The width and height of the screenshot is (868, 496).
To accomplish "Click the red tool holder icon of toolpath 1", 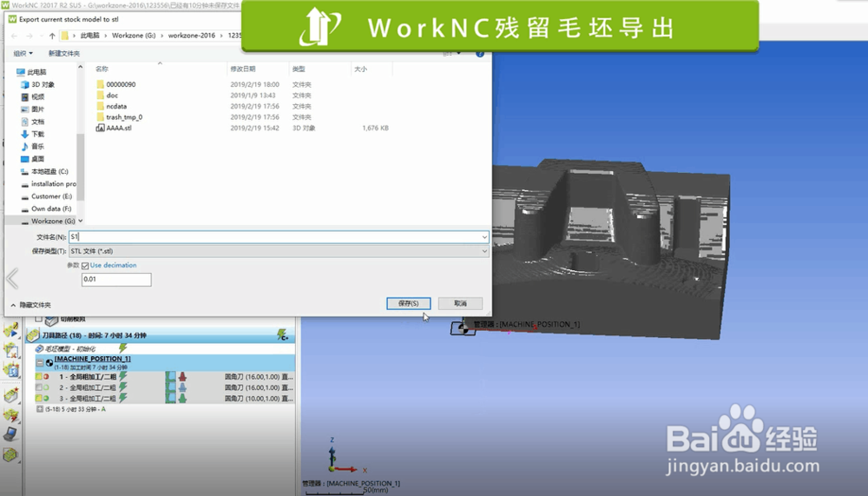I will click(182, 377).
